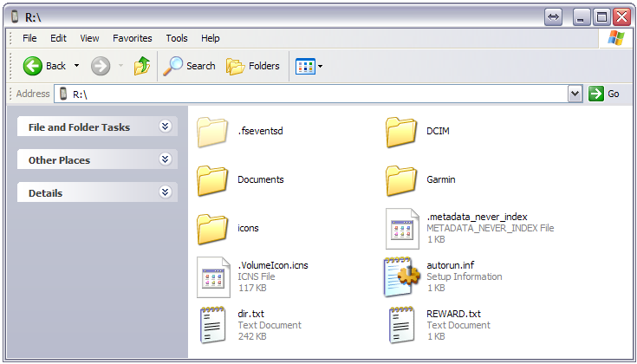This screenshot has width=637, height=364.
Task: Maximize the R:\ window
Action: 601,17
